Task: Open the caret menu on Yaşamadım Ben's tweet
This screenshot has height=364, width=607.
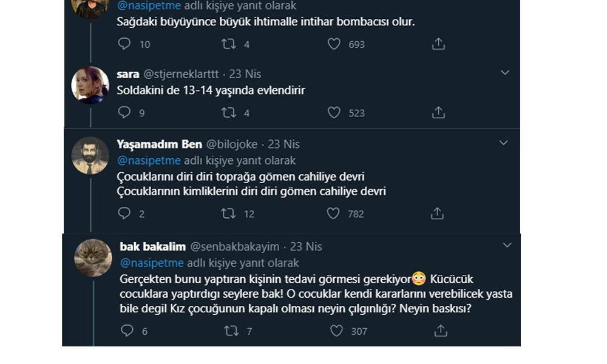Action: (503, 142)
